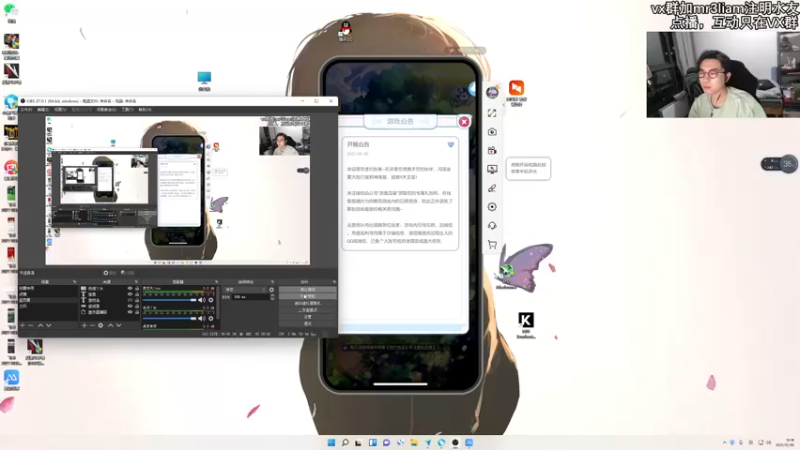The image size is (800, 450).
Task: Remove scene with the minus icon
Action: (x=30, y=326)
